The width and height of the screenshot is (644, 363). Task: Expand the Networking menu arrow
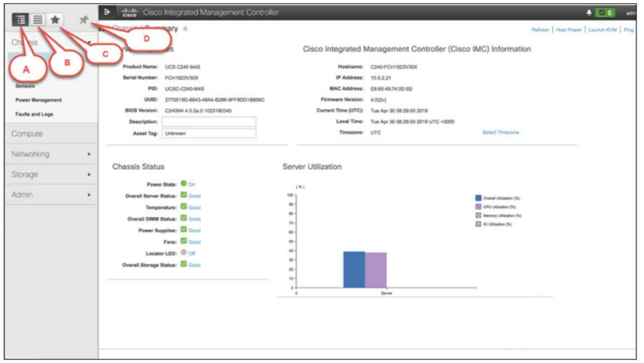[x=89, y=154]
